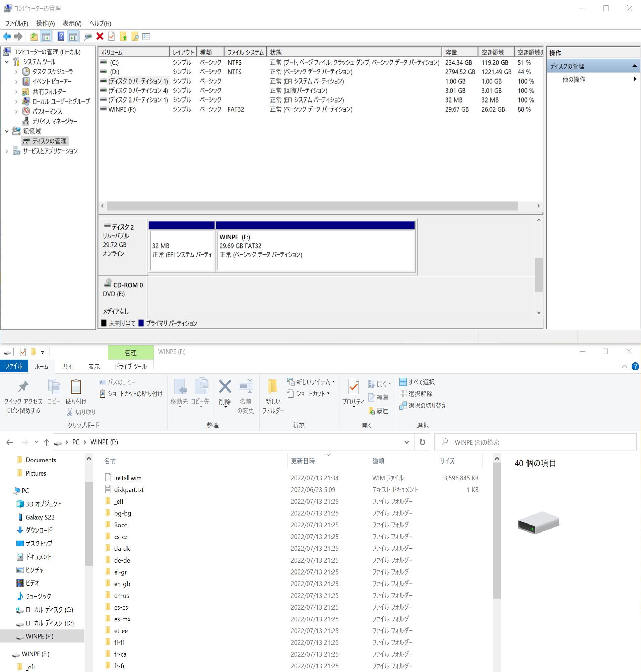Screen dimensions: 641x672
Task: Click 選択解除 to clear the selection
Action: pyautogui.click(x=417, y=394)
